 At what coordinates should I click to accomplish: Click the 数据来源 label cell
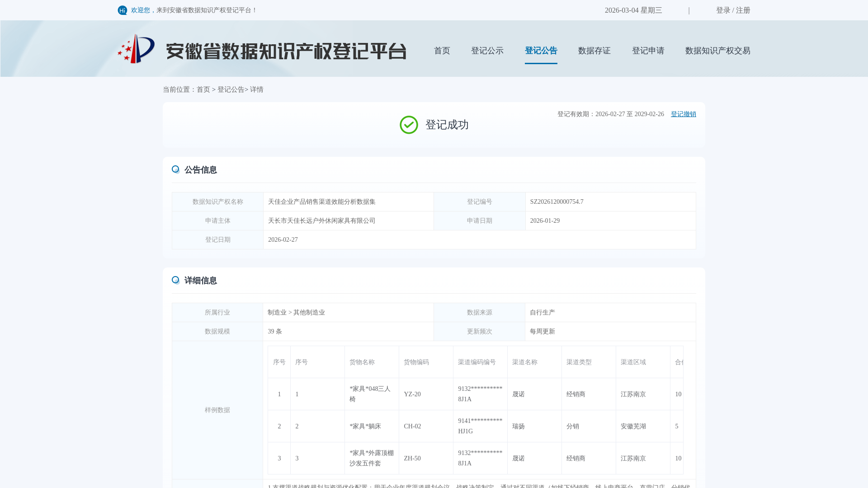tap(480, 313)
